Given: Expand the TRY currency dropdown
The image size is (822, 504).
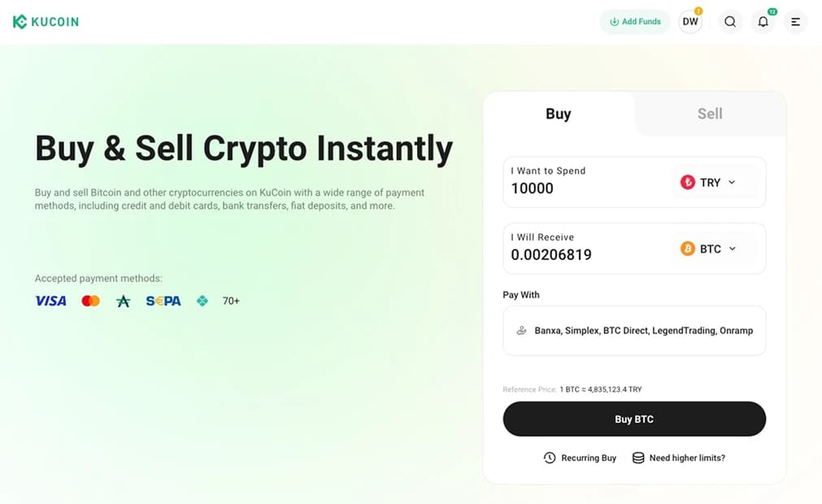Looking at the screenshot, I should click(730, 182).
